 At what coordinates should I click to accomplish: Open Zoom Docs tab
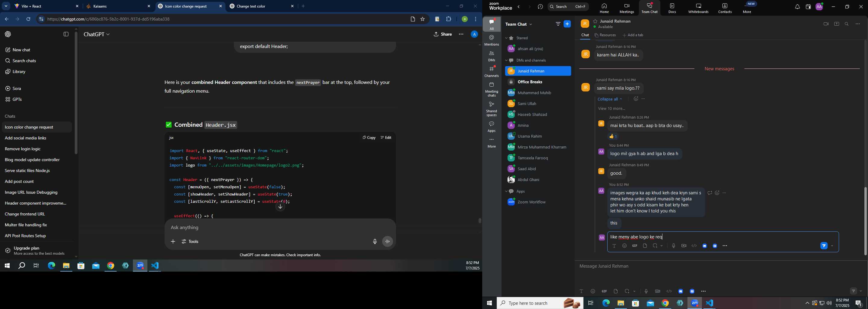pyautogui.click(x=672, y=8)
